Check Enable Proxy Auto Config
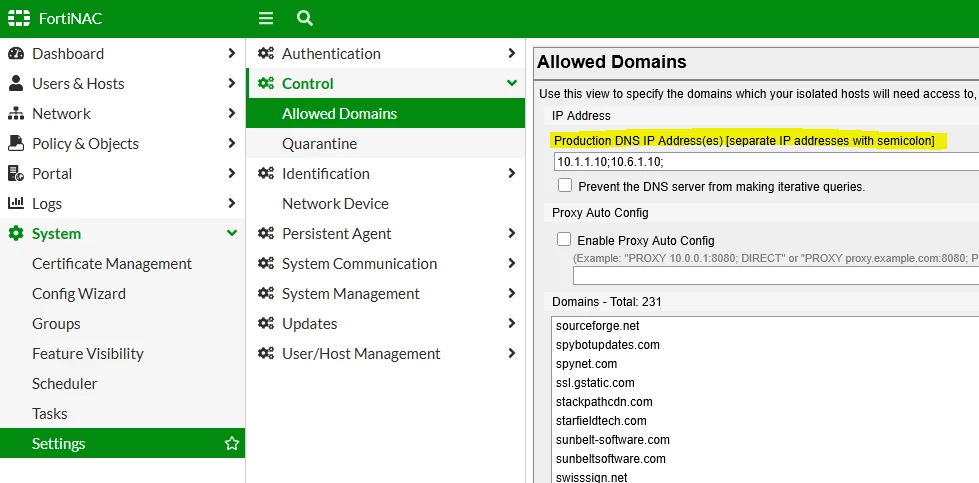Screen dimensions: 979x483 point(564,239)
